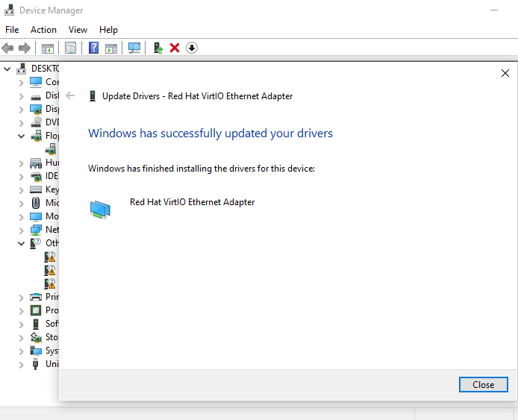
Task: Click Scan for hardware changes icon
Action: click(134, 48)
